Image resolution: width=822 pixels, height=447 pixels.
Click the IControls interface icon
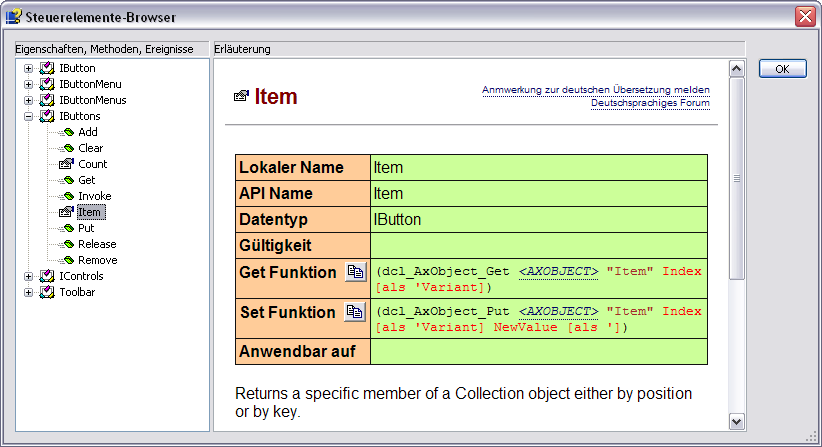tap(47, 276)
